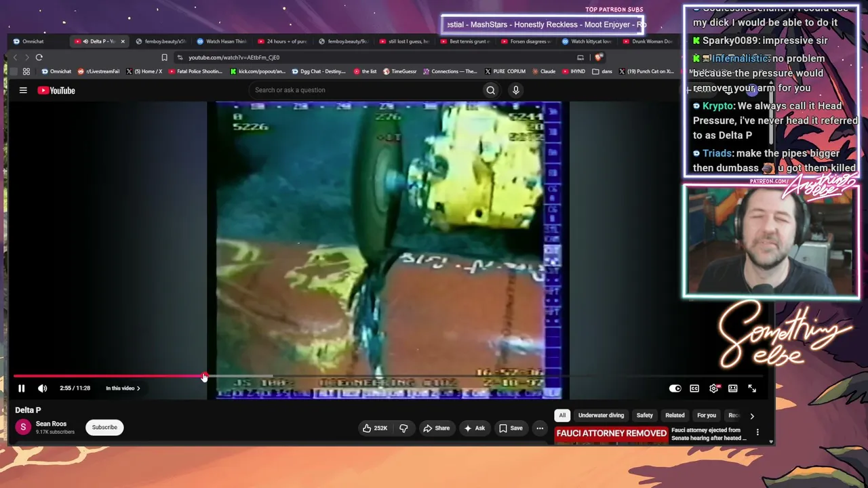868x488 pixels.
Task: Subscribe to Sean Roos channel
Action: (104, 427)
